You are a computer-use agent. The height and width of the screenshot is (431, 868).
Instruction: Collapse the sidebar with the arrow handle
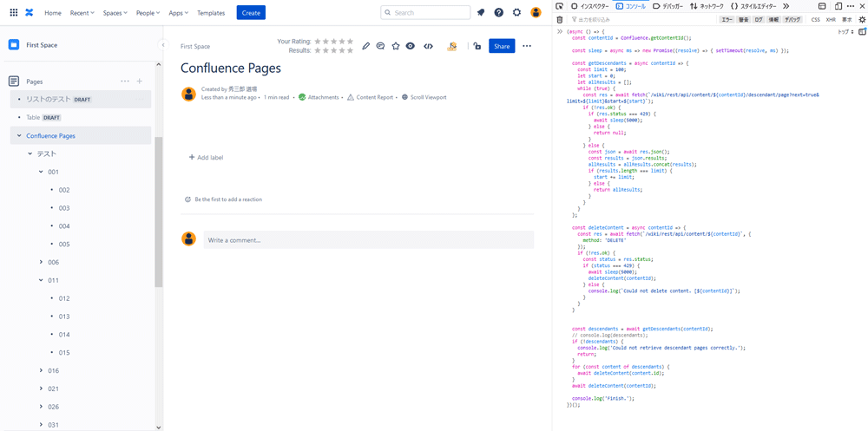pyautogui.click(x=163, y=44)
